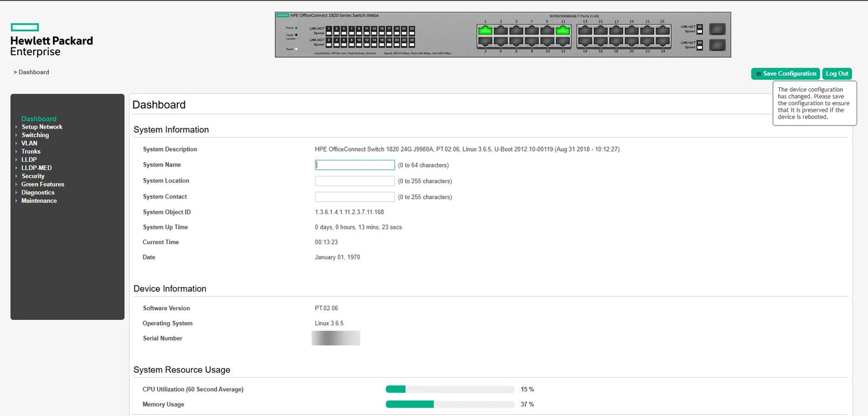The height and width of the screenshot is (416, 868).
Task: Focus the System Name input field
Action: point(355,165)
